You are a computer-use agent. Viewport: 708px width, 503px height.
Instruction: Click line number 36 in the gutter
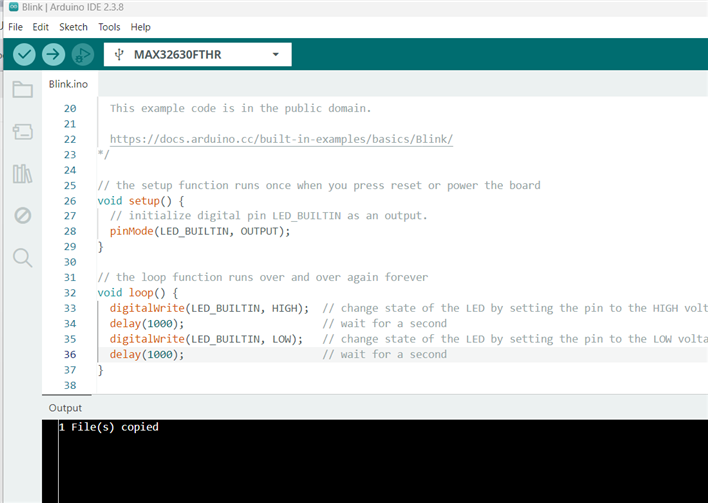click(x=70, y=354)
